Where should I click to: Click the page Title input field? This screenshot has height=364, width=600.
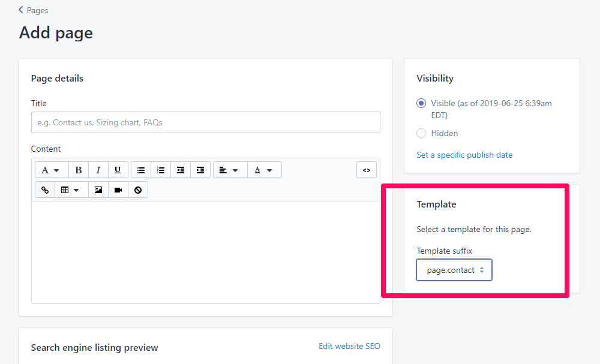(205, 122)
